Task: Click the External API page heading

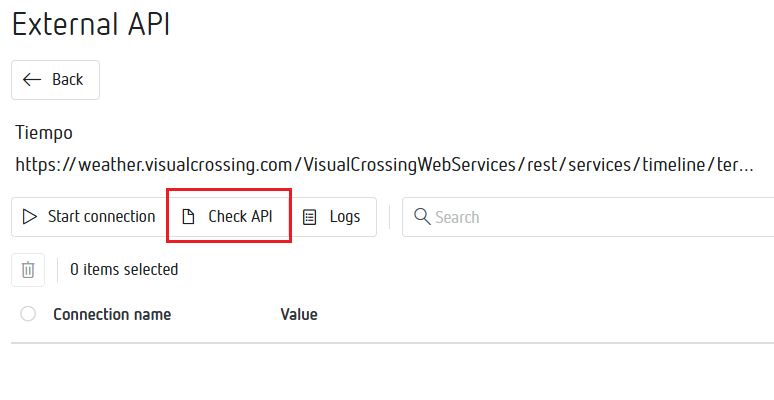Action: click(x=91, y=25)
